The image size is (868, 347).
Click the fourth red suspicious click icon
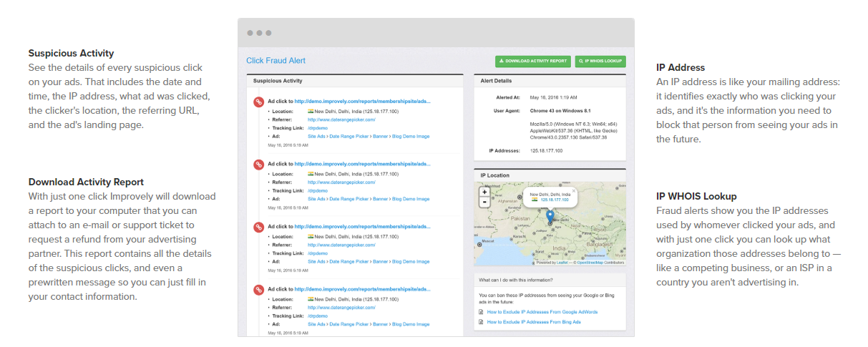pos(259,290)
